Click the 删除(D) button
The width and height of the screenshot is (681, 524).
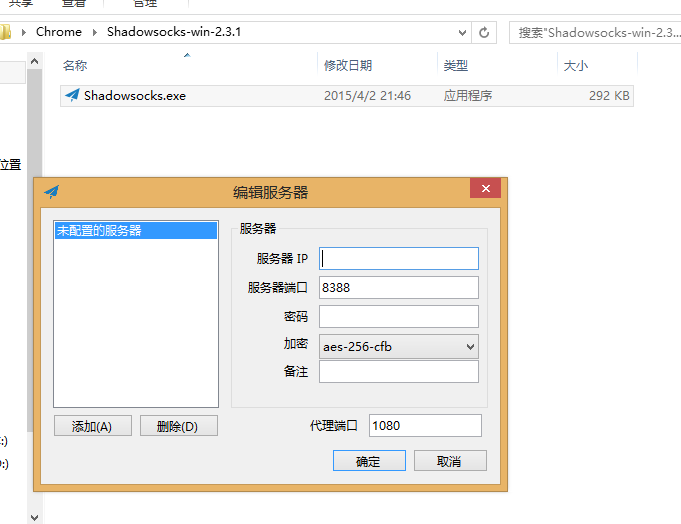tap(179, 426)
